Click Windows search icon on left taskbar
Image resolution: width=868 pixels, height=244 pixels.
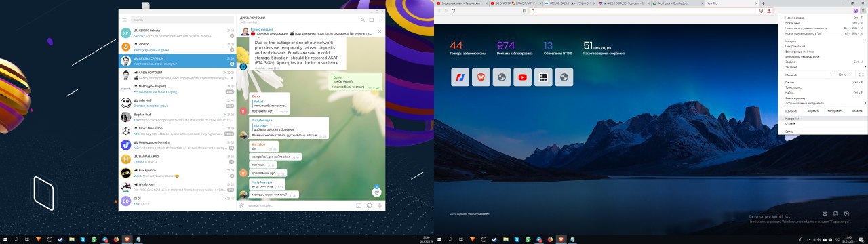click(x=16, y=239)
